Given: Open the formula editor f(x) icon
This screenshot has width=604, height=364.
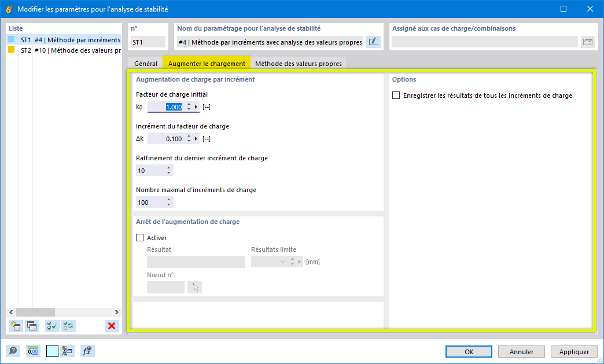Looking at the screenshot, I should 87,351.
